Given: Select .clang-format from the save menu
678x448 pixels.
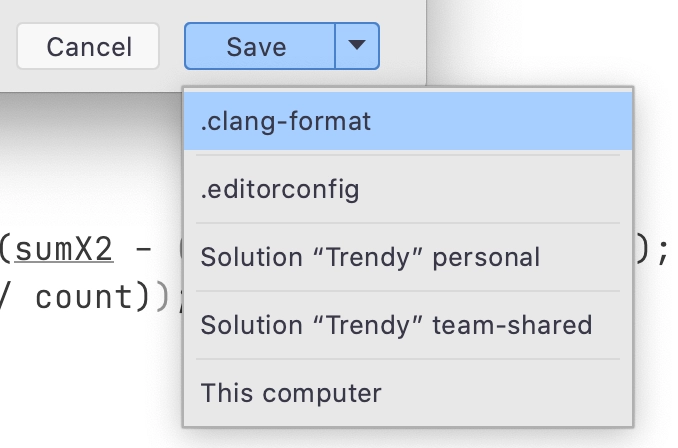Looking at the screenshot, I should (408, 121).
